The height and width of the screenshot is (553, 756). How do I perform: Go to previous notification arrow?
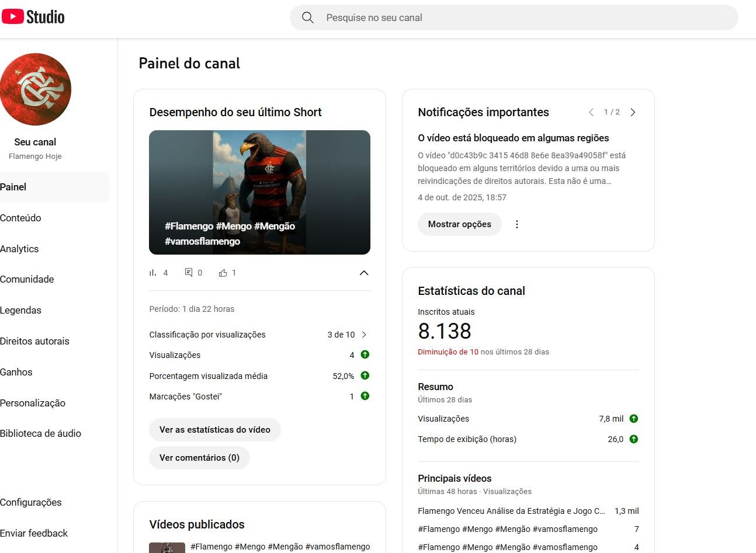click(591, 112)
